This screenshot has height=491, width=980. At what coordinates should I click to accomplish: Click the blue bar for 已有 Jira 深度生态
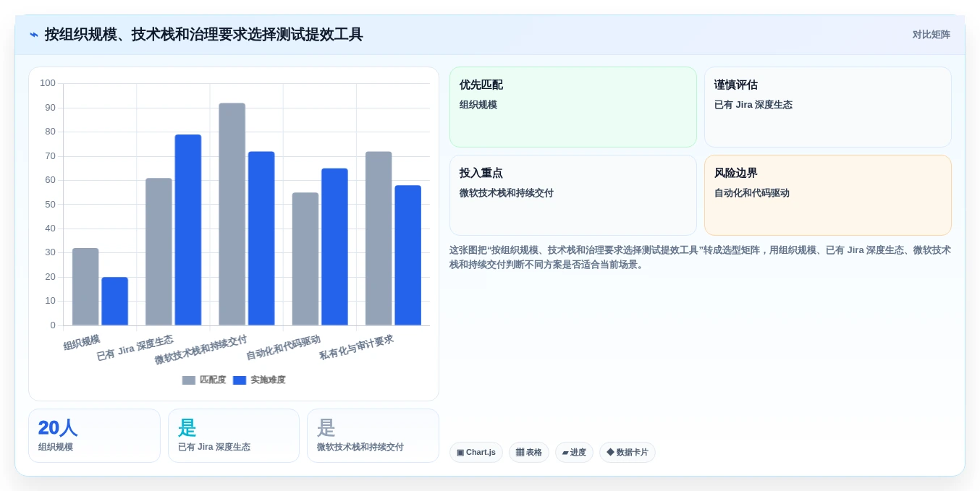click(x=188, y=230)
